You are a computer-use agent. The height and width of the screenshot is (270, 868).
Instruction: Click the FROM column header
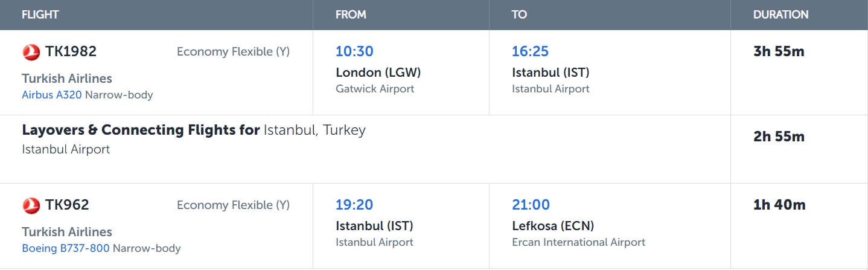[x=351, y=14]
